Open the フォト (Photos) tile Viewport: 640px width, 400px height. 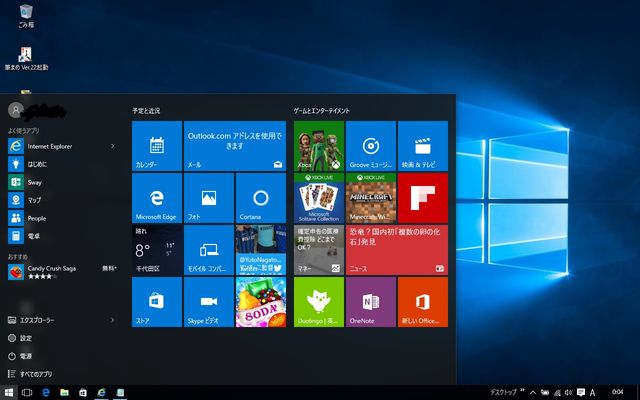(x=209, y=198)
